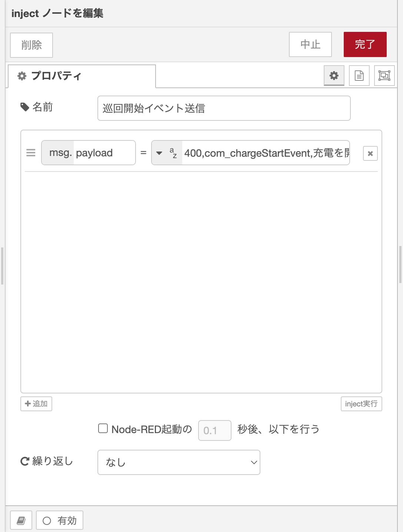This screenshot has height=532, width=403.
Task: Click the 0.1 seconds delay field
Action: [x=215, y=430]
